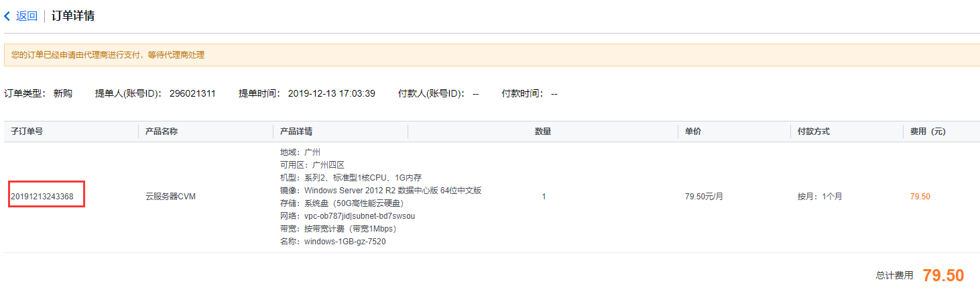Click the quantity value 1
980x298 pixels.
tap(544, 197)
